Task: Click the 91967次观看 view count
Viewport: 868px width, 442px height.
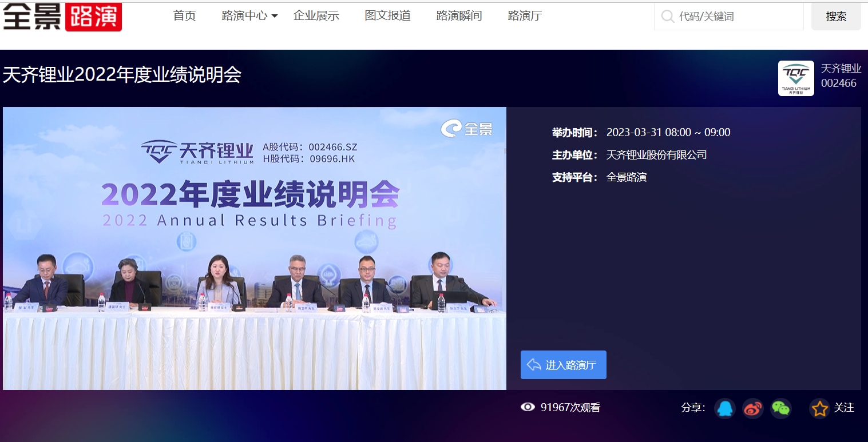Action: [x=570, y=408]
